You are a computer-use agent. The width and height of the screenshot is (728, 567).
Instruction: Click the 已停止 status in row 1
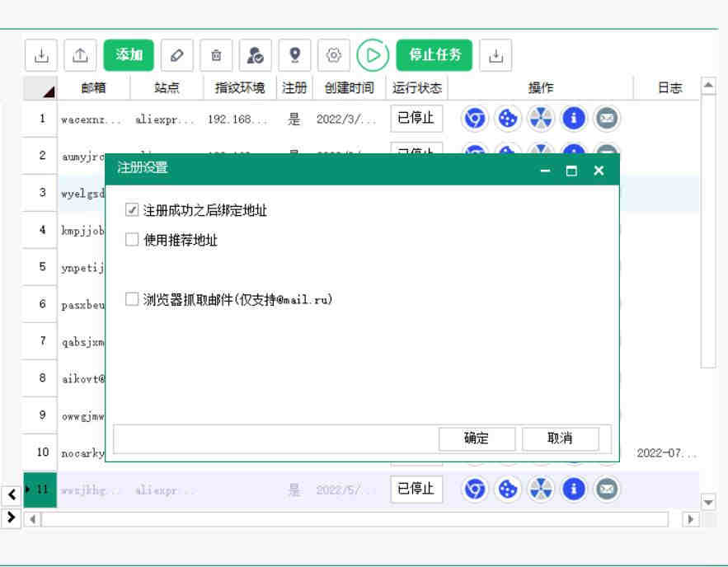pos(416,119)
